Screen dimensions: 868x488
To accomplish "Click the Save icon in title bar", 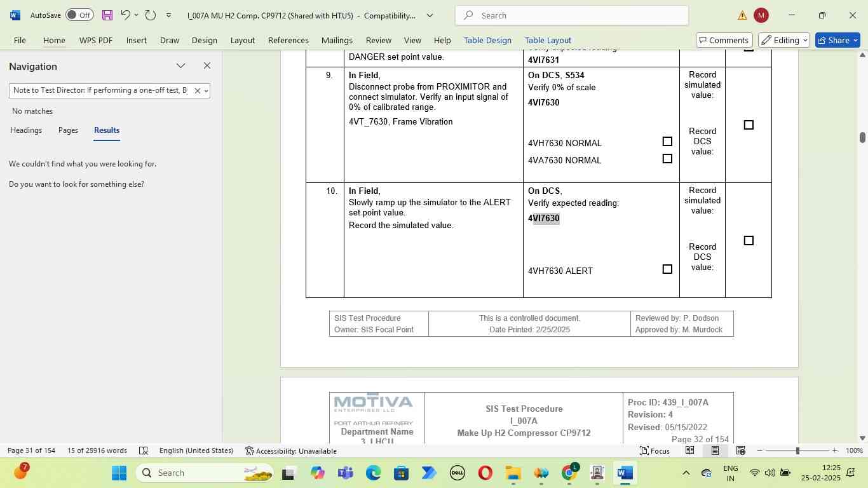I will click(107, 15).
